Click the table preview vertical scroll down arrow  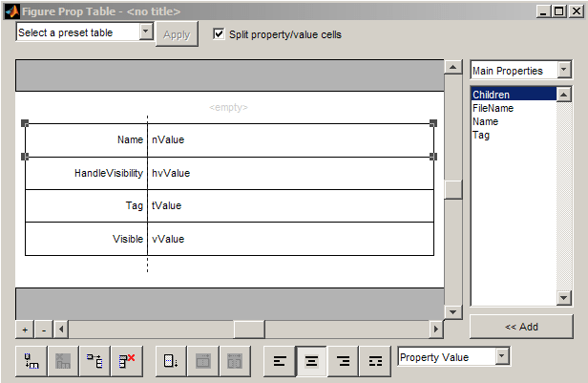[453, 311]
